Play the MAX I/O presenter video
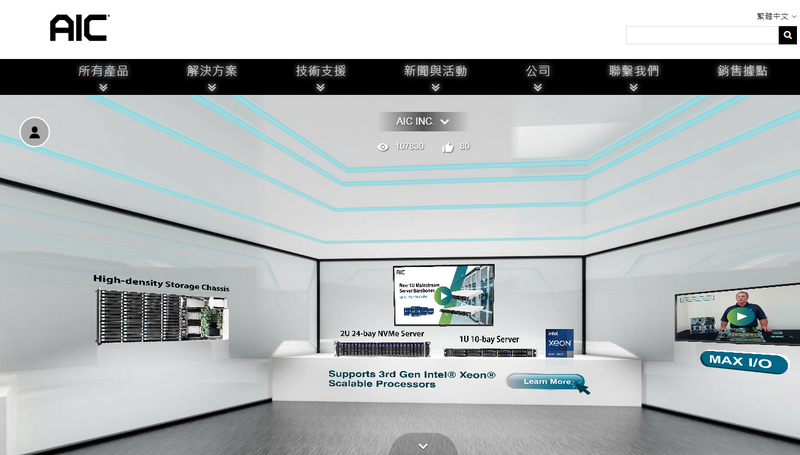The width and height of the screenshot is (800, 455). tap(741, 316)
